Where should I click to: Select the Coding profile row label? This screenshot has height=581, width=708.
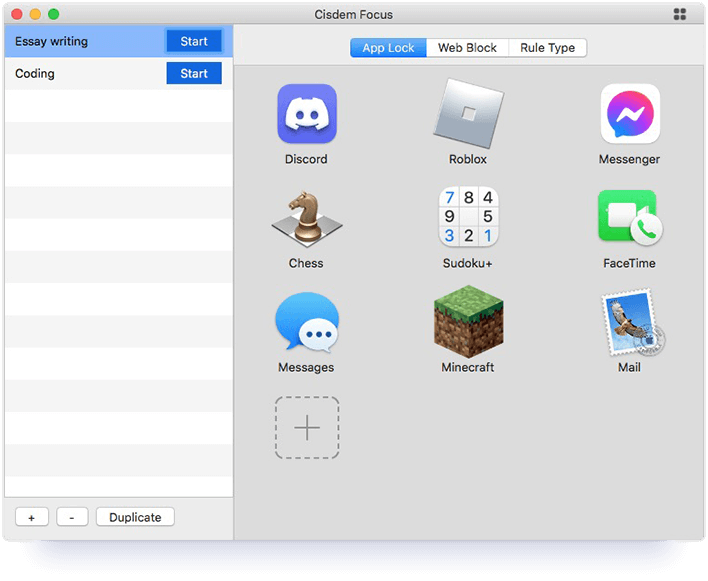[x=35, y=74]
